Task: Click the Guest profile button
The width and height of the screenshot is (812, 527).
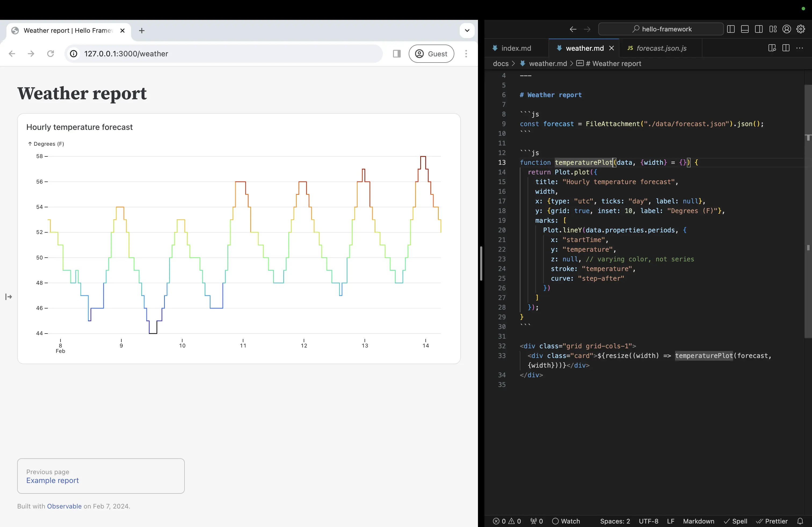Action: click(431, 53)
